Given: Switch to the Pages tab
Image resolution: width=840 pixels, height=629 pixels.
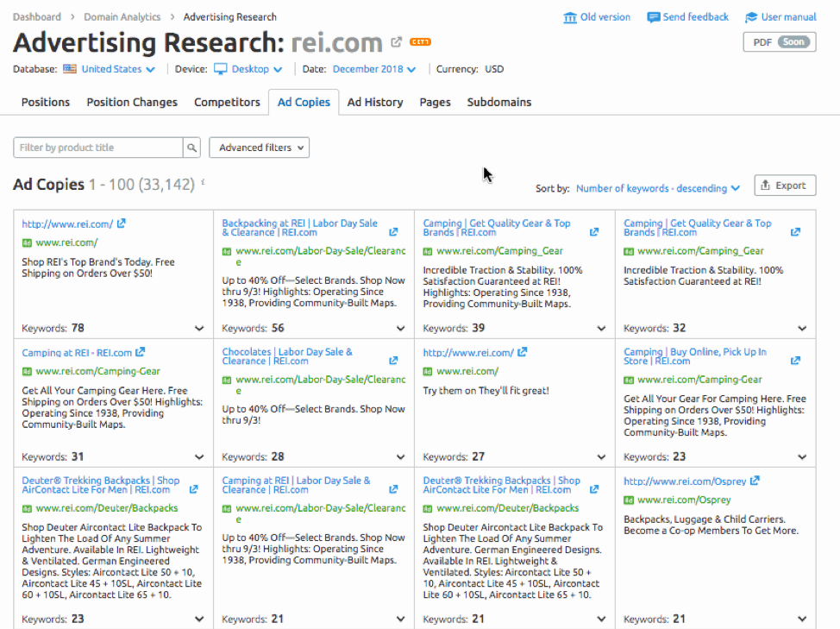Looking at the screenshot, I should pos(435,103).
